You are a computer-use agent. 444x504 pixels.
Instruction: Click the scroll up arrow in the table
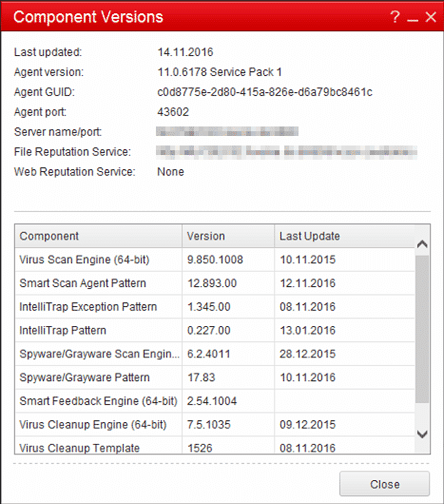click(422, 244)
